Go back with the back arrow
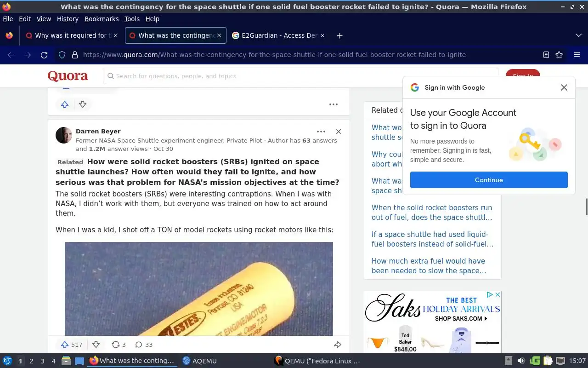588x368 pixels. (x=11, y=55)
